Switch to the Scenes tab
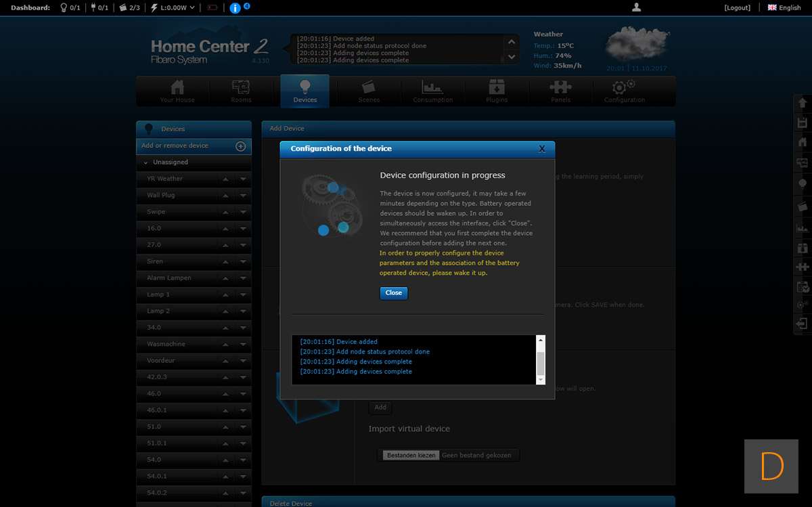This screenshot has width=812, height=507. [x=369, y=91]
